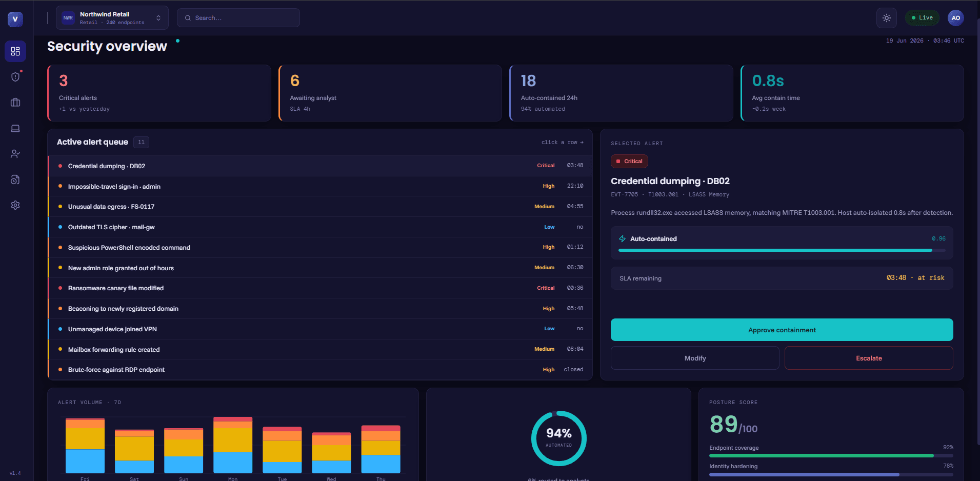Screen dimensions: 980x481
Task: Click the Auto-contained confidence progress bar
Action: click(782, 250)
